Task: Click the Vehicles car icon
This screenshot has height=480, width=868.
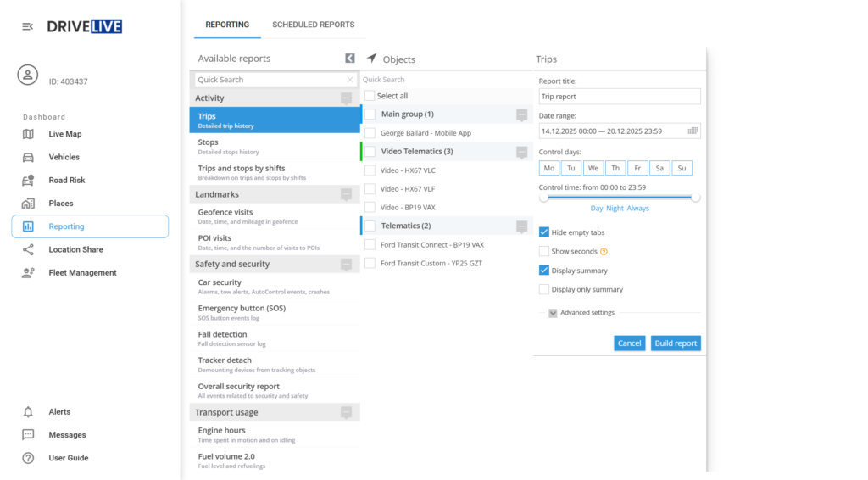Action: click(28, 157)
